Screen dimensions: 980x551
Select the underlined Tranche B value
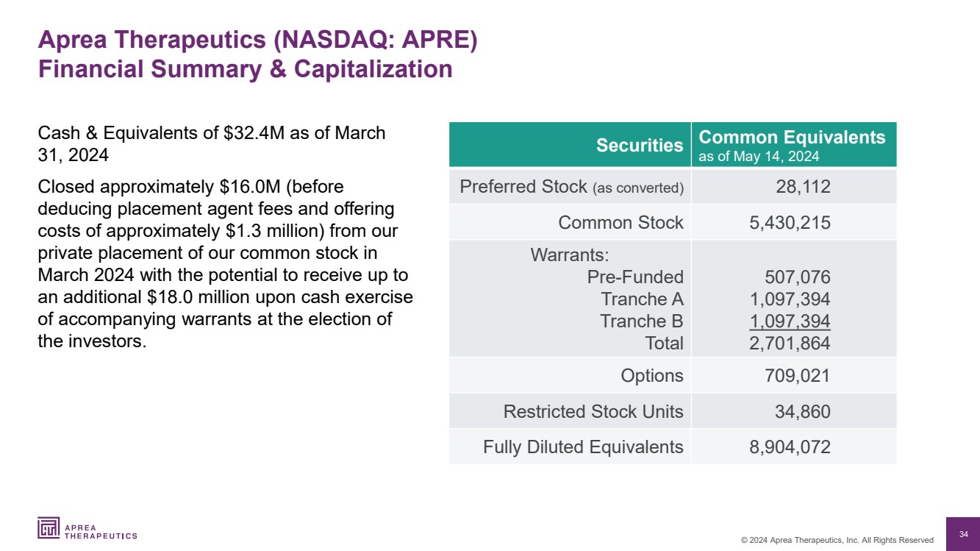coord(790,321)
